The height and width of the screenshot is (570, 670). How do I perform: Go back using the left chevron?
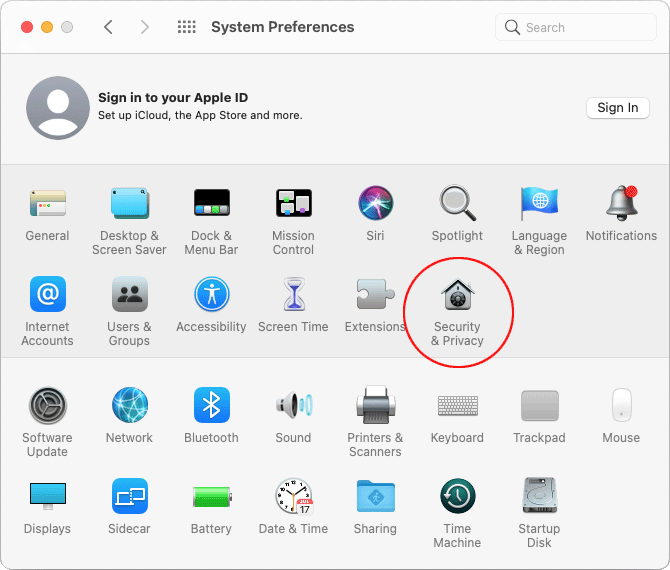pyautogui.click(x=109, y=27)
